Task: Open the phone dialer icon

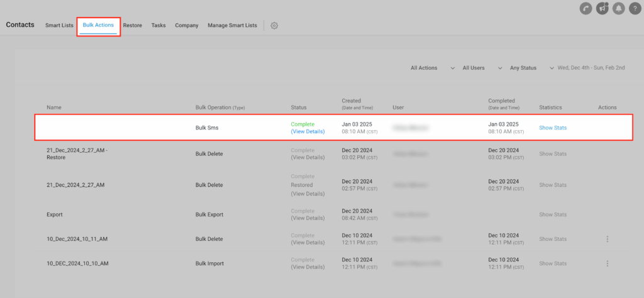Action: (586, 9)
